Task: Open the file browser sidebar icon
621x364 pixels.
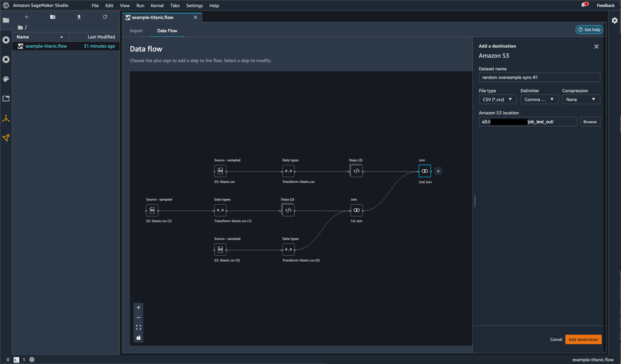Action: pos(6,20)
